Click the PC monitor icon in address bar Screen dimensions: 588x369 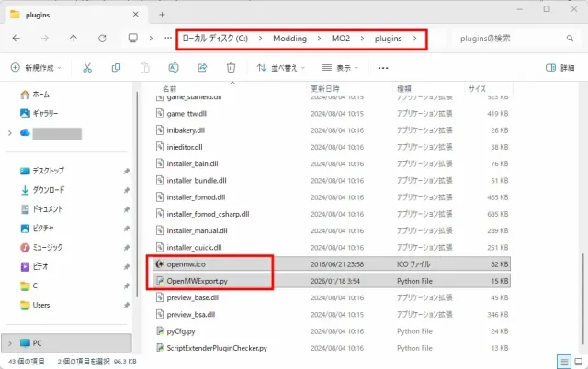click(x=132, y=39)
